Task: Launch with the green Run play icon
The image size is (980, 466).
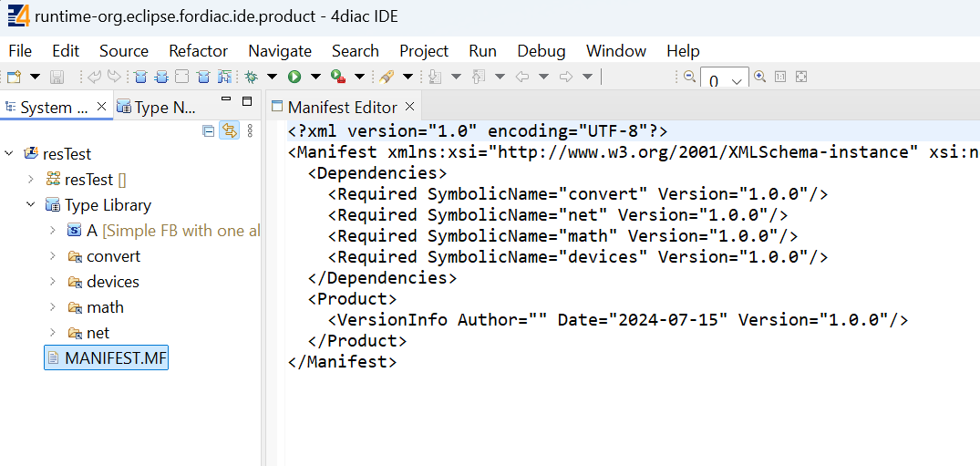Action: [x=294, y=77]
